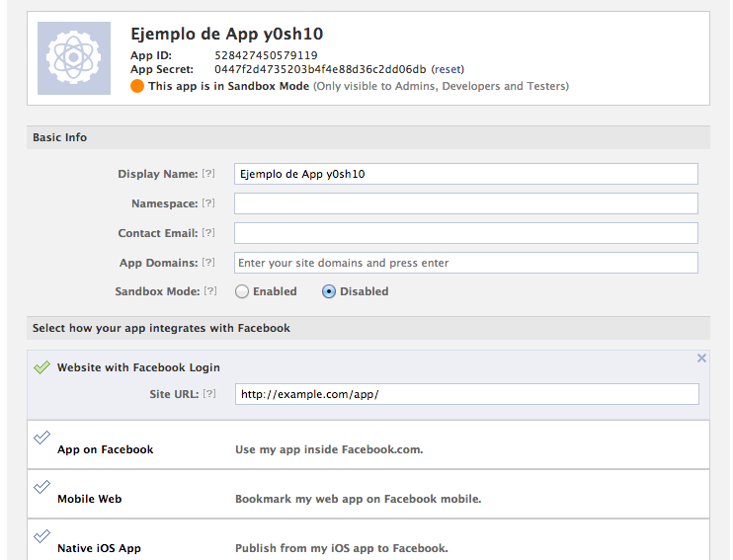
Task: Click the Site URL input field
Action: click(x=467, y=394)
